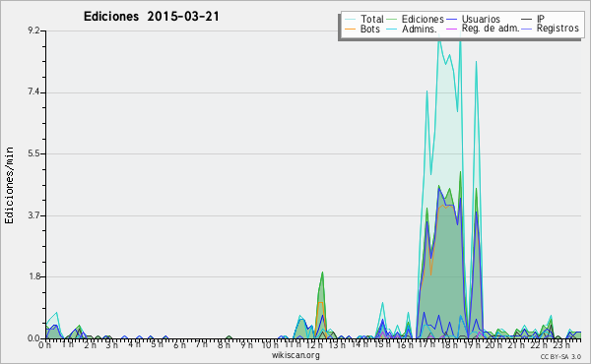
Task: Click the chart title Ediciones 2015-03-21
Action: [151, 17]
